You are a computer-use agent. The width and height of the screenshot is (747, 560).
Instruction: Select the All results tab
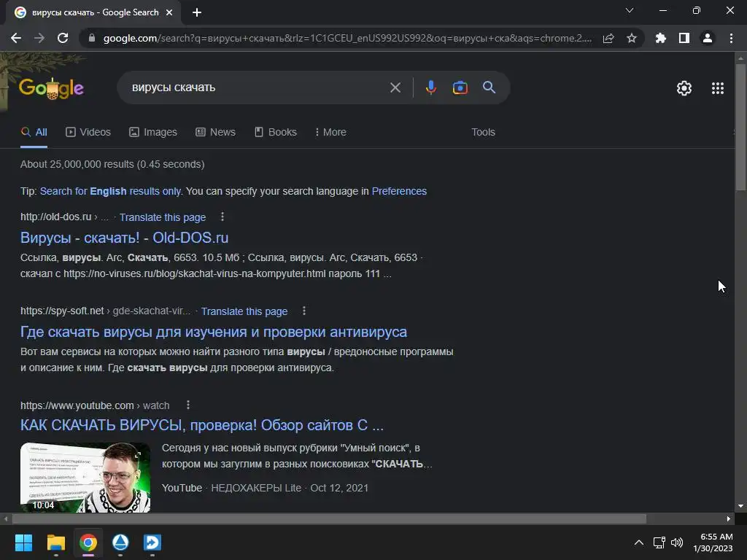[34, 133]
